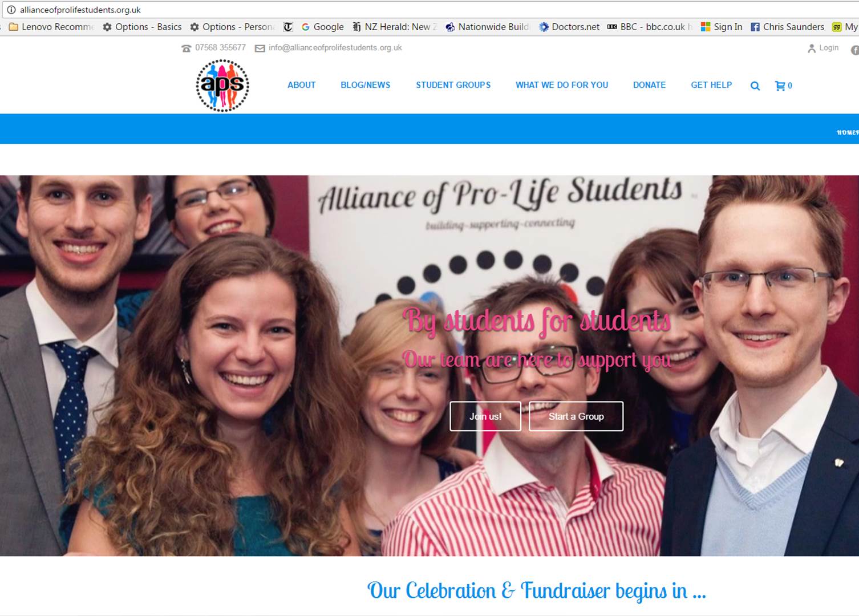
Task: Click the DONATE menu item
Action: click(649, 85)
